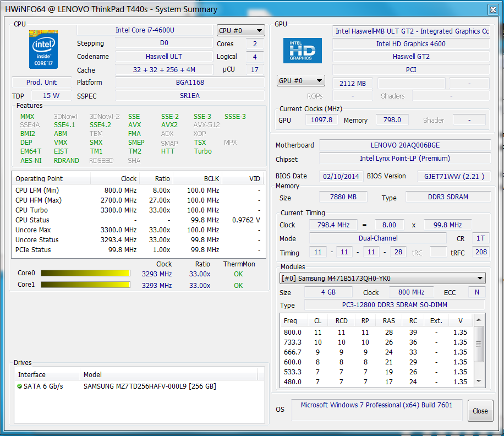Click the 15 W TDP value
The height and width of the screenshot is (436, 504).
pos(51,95)
